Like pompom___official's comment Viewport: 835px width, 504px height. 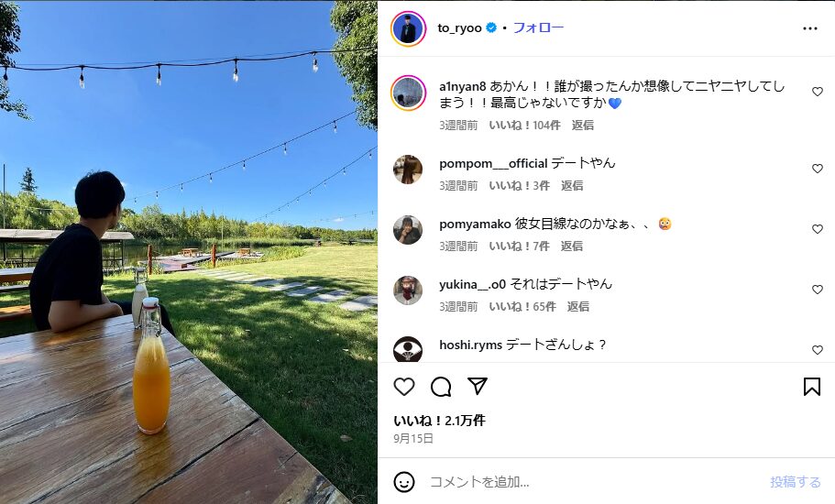pos(818,169)
